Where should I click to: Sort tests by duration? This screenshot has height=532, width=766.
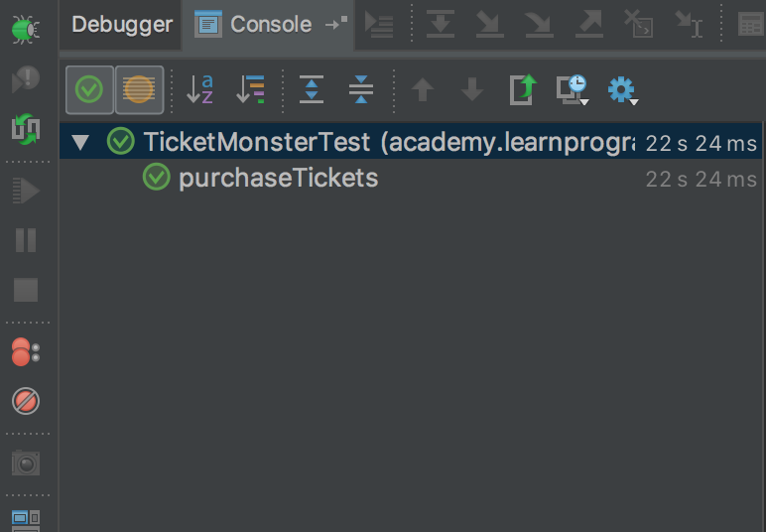click(251, 90)
